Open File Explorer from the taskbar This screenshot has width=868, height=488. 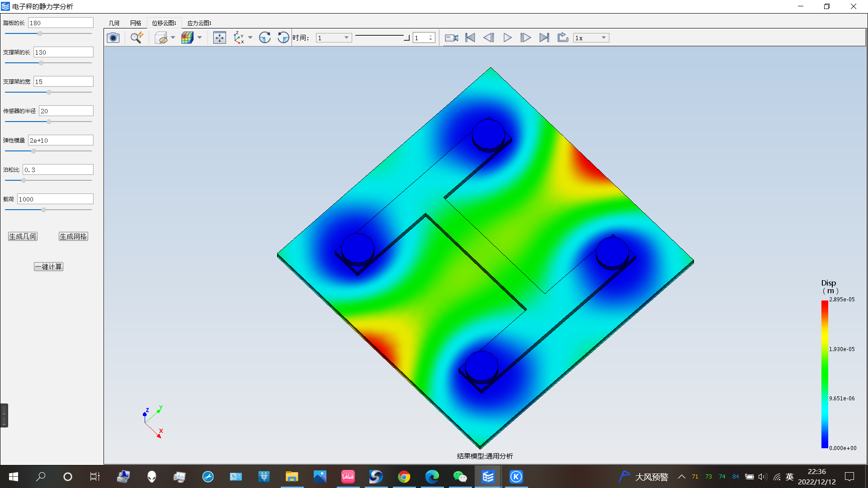tap(292, 477)
